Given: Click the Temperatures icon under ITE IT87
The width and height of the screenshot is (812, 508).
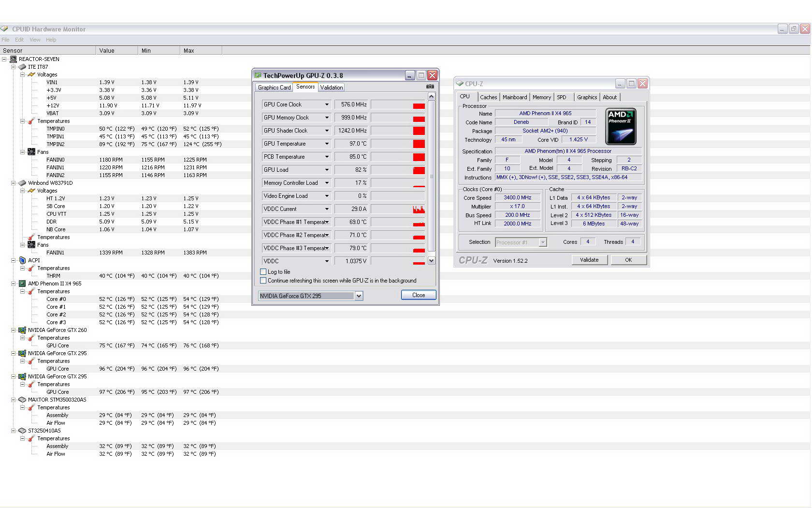Looking at the screenshot, I should (31, 121).
